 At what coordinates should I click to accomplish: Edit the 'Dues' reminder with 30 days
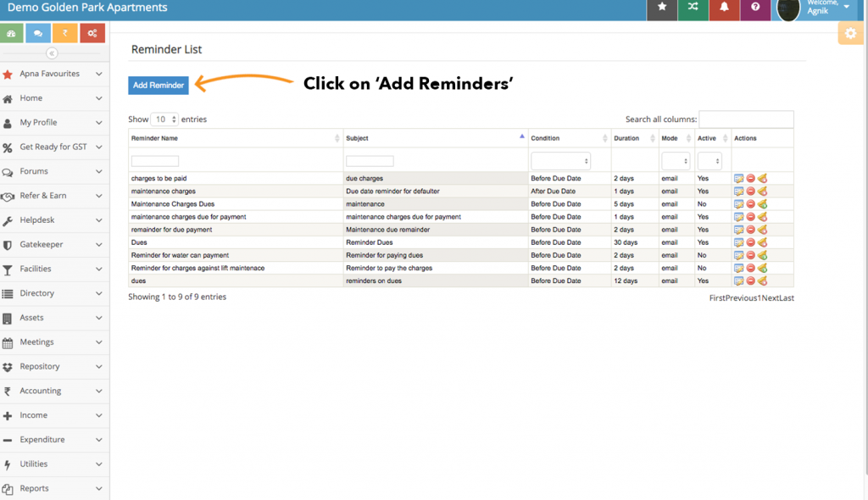(x=738, y=242)
